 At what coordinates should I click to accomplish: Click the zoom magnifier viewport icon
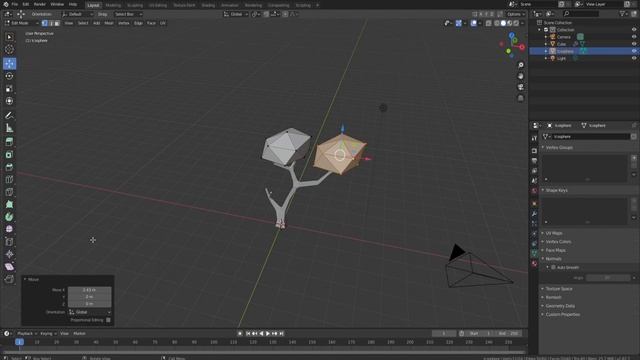[521, 65]
